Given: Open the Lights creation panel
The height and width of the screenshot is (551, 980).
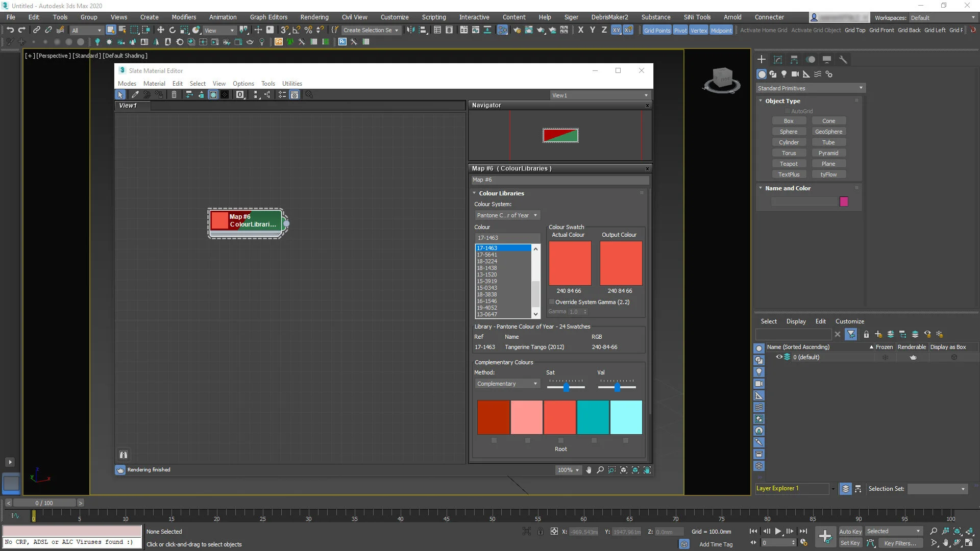Looking at the screenshot, I should pyautogui.click(x=785, y=74).
